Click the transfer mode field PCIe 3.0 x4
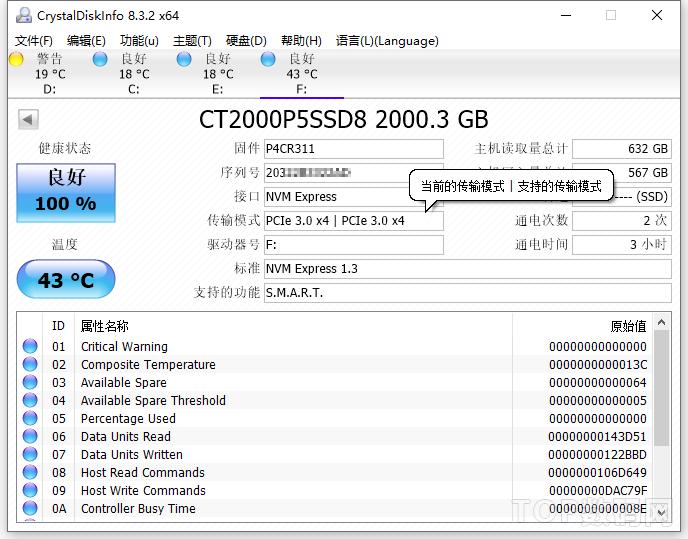 tap(354, 221)
